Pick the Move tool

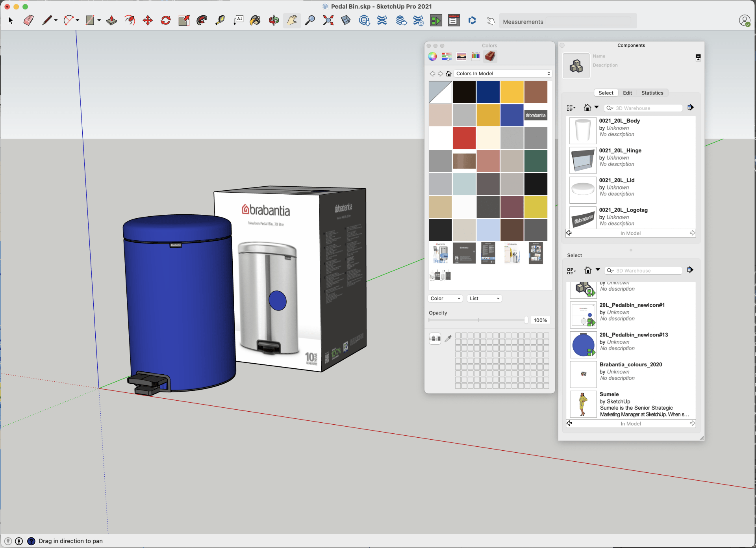[x=148, y=20]
